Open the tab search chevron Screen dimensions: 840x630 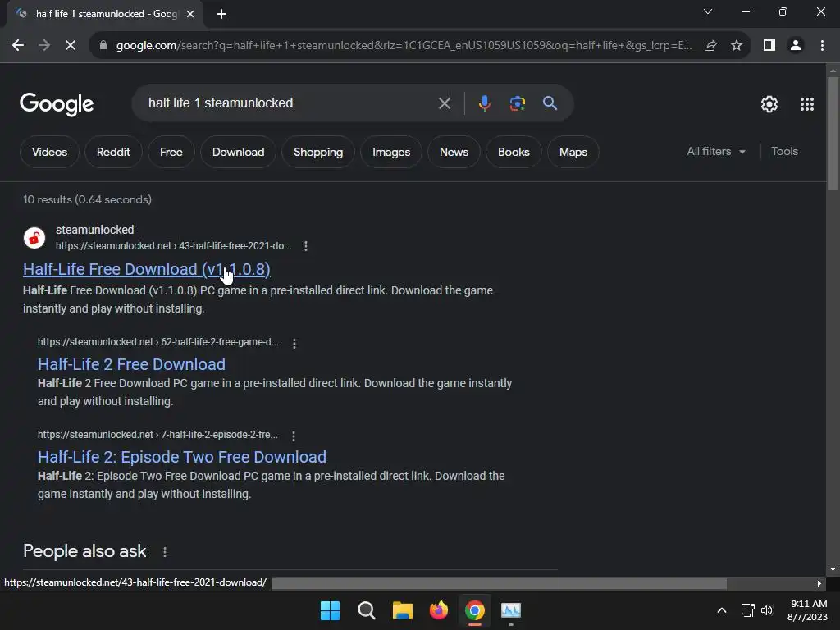(x=708, y=11)
